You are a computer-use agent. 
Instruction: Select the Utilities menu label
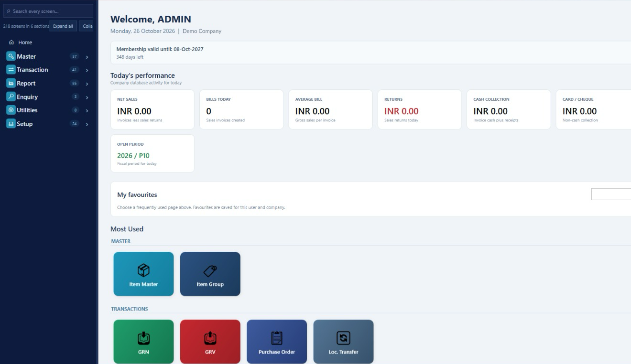27,110
